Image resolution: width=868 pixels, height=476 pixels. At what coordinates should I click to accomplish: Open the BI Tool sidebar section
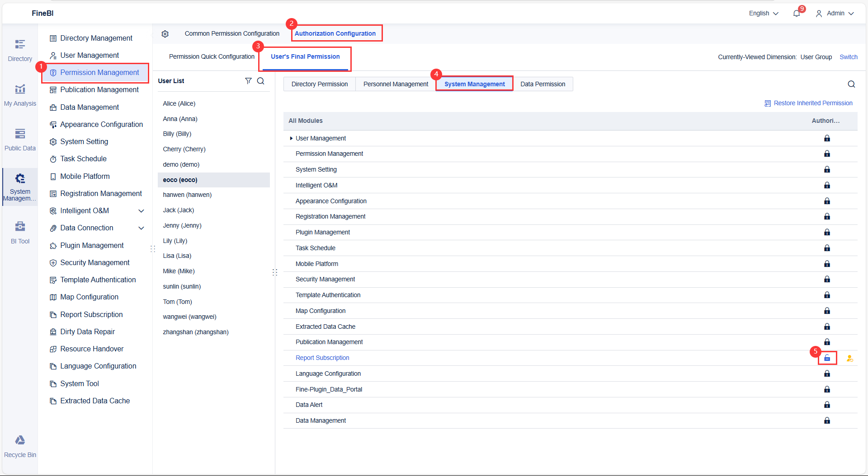(x=20, y=233)
